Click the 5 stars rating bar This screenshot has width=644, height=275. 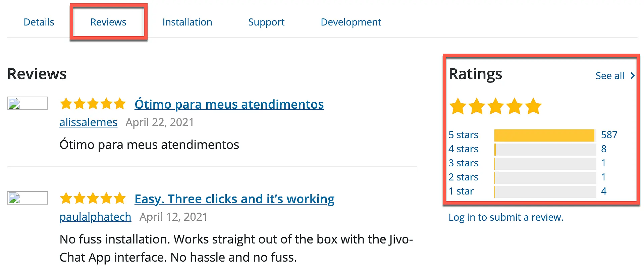tap(544, 135)
